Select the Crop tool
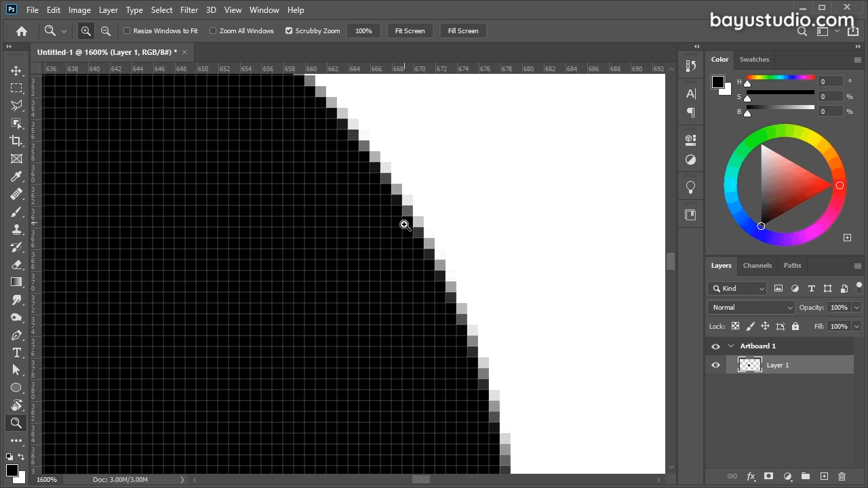 (x=16, y=141)
